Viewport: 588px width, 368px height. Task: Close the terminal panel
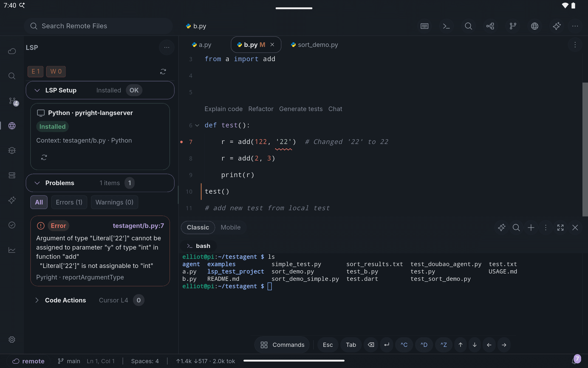click(575, 227)
